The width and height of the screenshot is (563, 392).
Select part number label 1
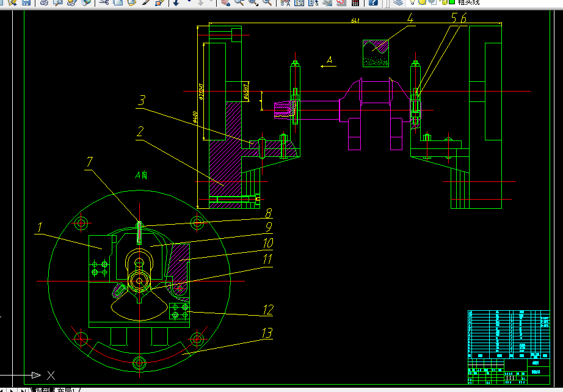tap(40, 227)
